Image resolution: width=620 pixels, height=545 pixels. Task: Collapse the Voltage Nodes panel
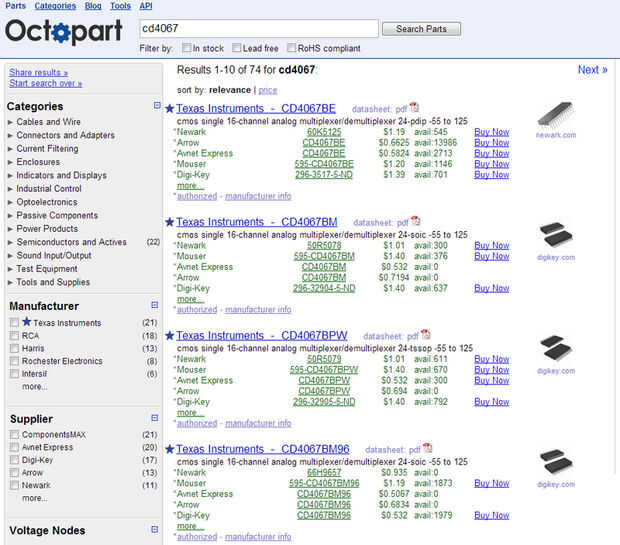pos(155,530)
